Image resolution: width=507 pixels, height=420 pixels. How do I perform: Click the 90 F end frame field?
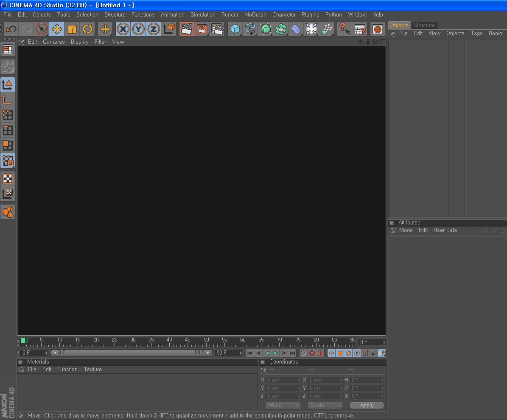pyautogui.click(x=229, y=353)
